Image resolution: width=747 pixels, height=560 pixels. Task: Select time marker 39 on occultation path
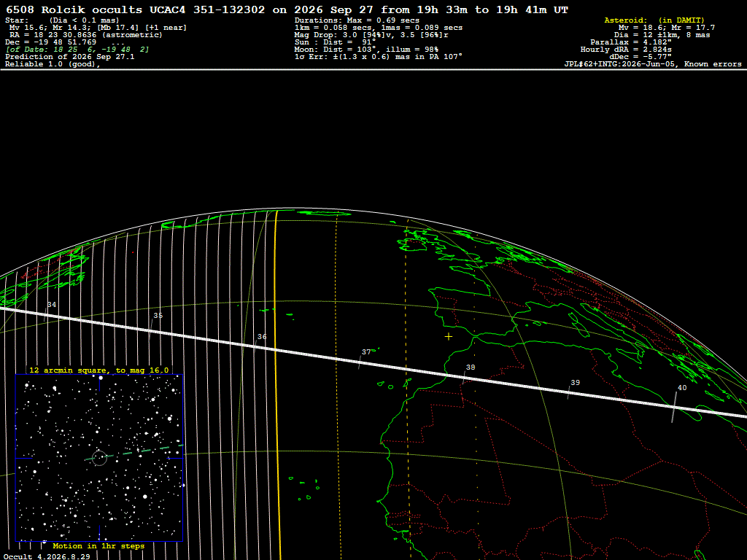point(576,382)
